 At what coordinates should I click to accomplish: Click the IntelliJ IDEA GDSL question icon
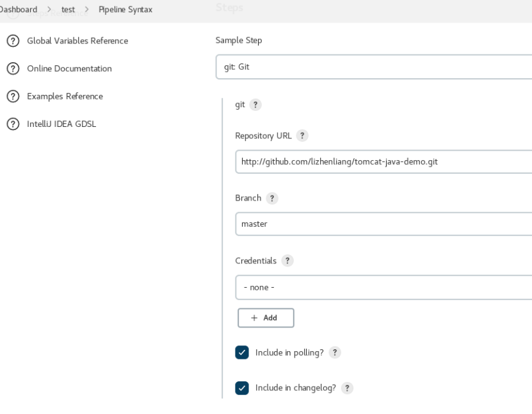pyautogui.click(x=12, y=124)
